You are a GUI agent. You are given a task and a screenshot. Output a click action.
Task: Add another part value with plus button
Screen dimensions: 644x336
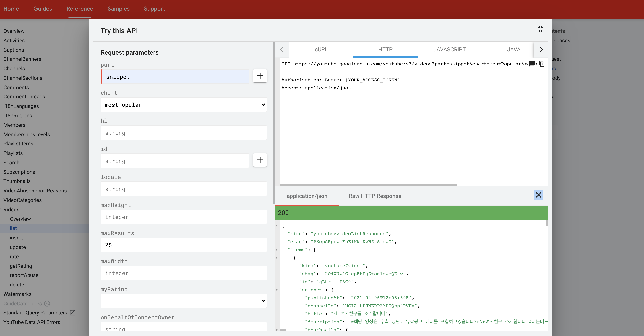tap(260, 76)
